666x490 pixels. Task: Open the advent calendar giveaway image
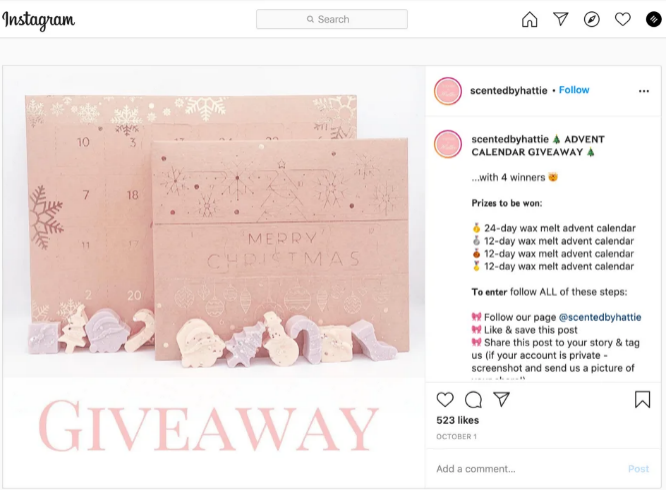(x=214, y=277)
